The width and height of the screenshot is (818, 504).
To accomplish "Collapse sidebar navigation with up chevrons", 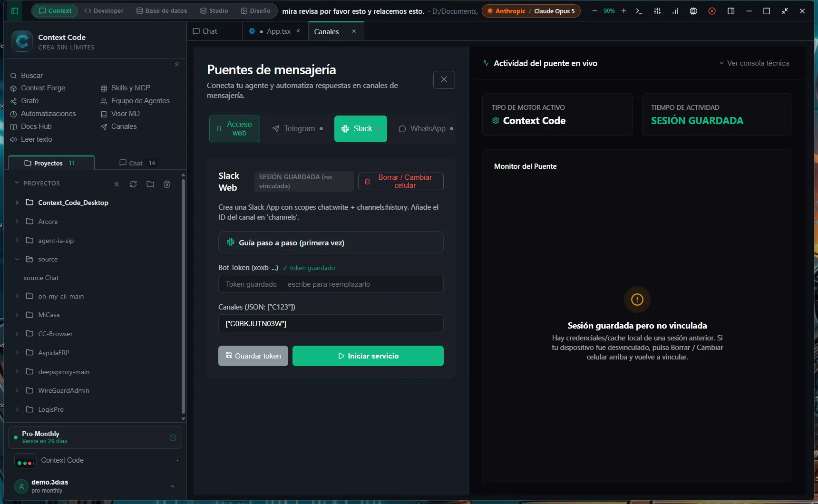I will (176, 64).
